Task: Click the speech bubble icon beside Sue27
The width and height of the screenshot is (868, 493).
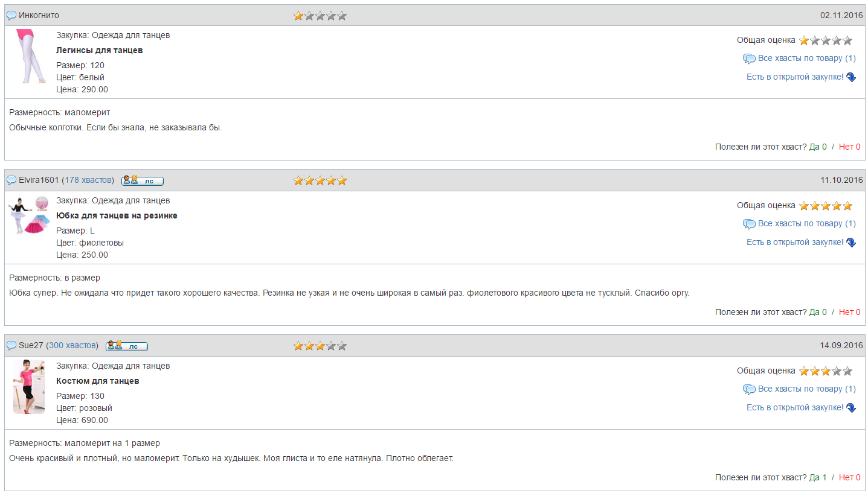Action: 11,346
